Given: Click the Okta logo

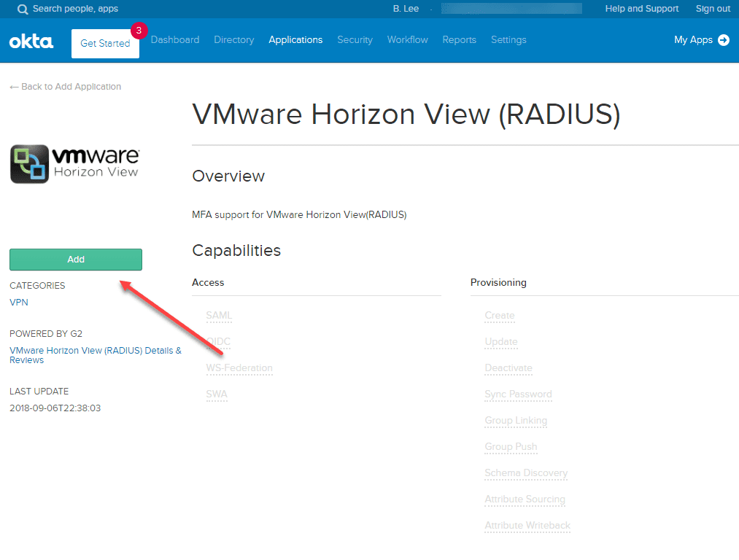Looking at the screenshot, I should click(31, 42).
